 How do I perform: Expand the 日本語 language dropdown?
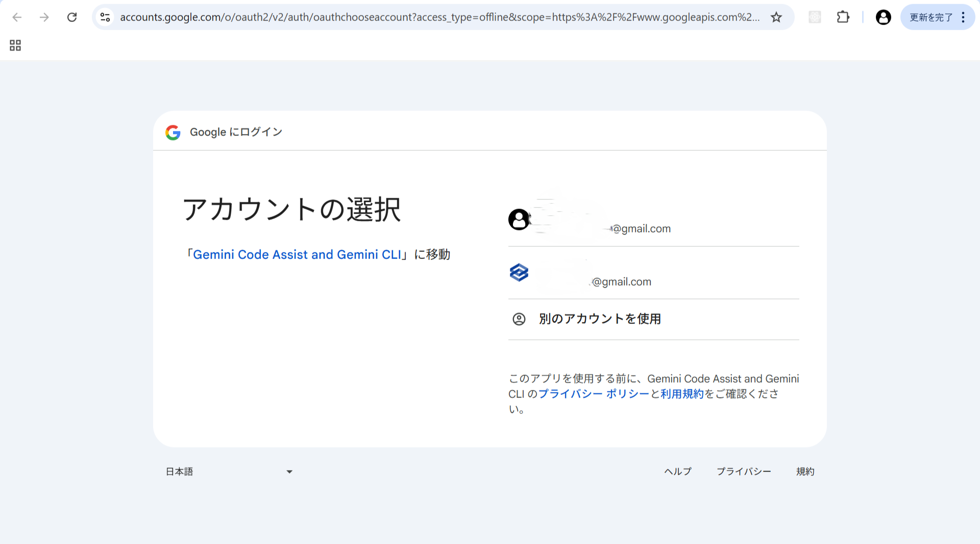pos(229,471)
